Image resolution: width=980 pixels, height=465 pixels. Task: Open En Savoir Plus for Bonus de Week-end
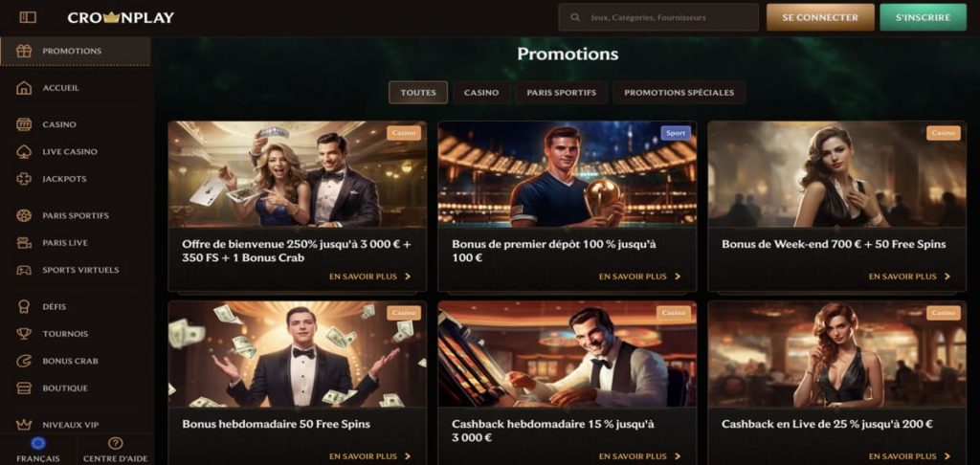[x=909, y=277]
